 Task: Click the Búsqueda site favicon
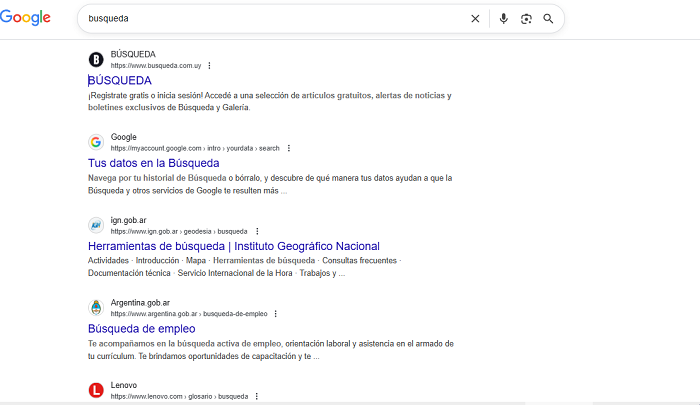pos(96,59)
